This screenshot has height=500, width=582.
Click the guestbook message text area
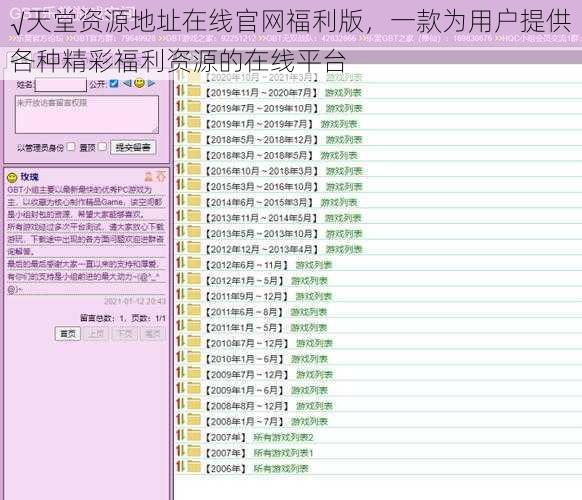(87, 114)
